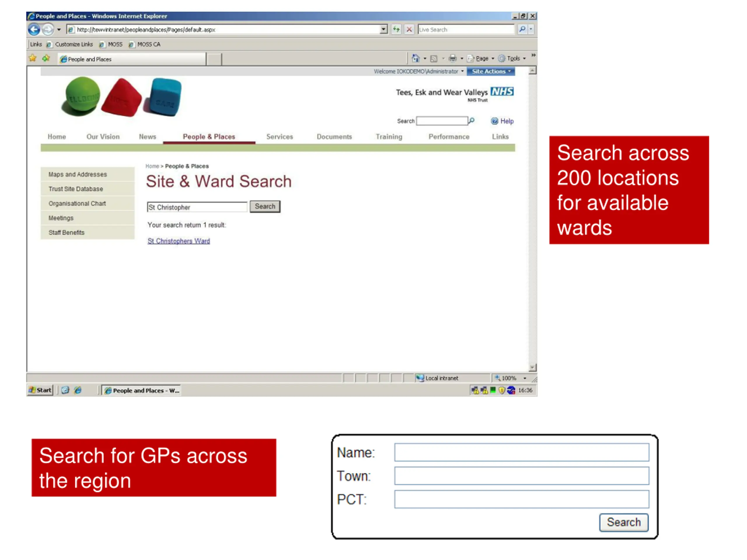747x560 pixels.
Task: Open the Live Search options dropdown
Action: (531, 29)
